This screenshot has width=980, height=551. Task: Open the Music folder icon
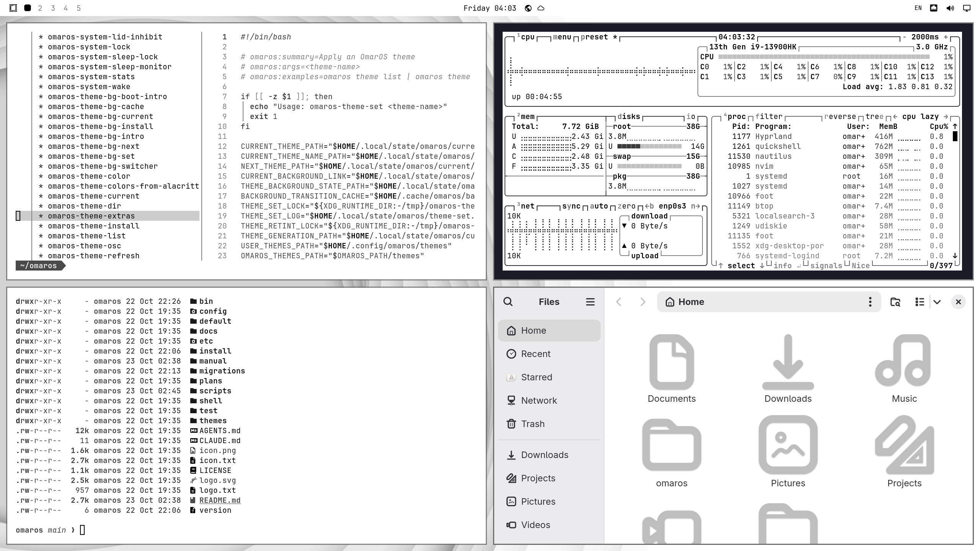pyautogui.click(x=904, y=368)
